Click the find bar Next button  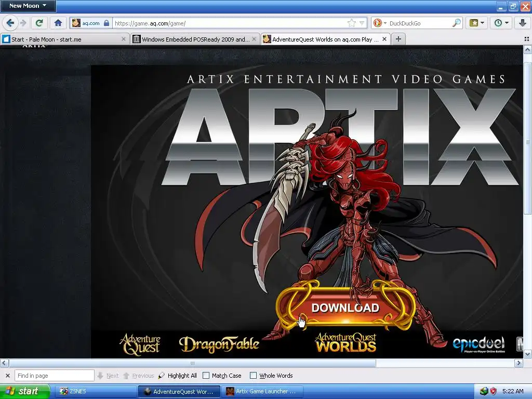[108, 376]
